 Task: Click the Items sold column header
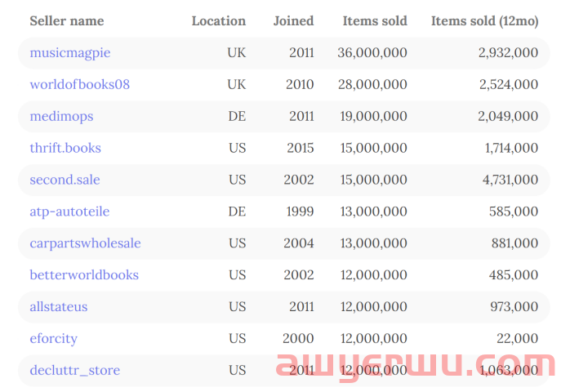coord(375,21)
